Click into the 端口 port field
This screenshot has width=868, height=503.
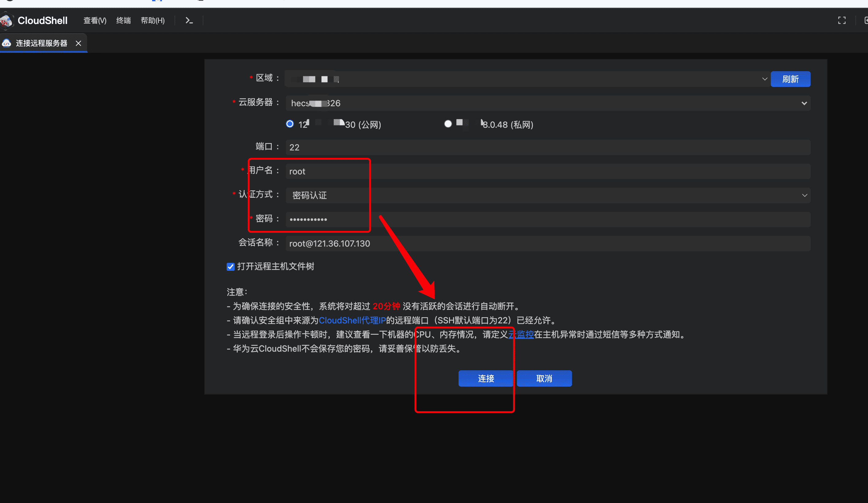[548, 147]
